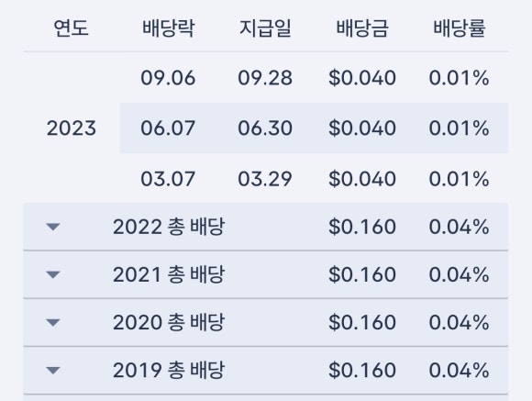Click payment date 09.28
This screenshot has height=401, width=532.
coord(265,78)
